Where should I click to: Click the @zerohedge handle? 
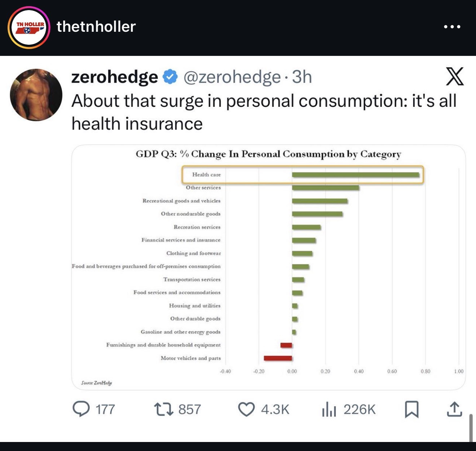[232, 77]
